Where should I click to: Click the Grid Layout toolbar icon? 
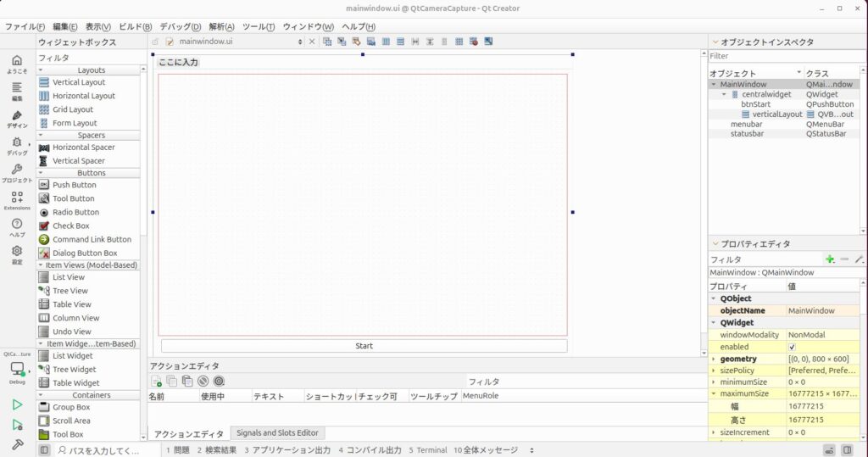pos(459,41)
